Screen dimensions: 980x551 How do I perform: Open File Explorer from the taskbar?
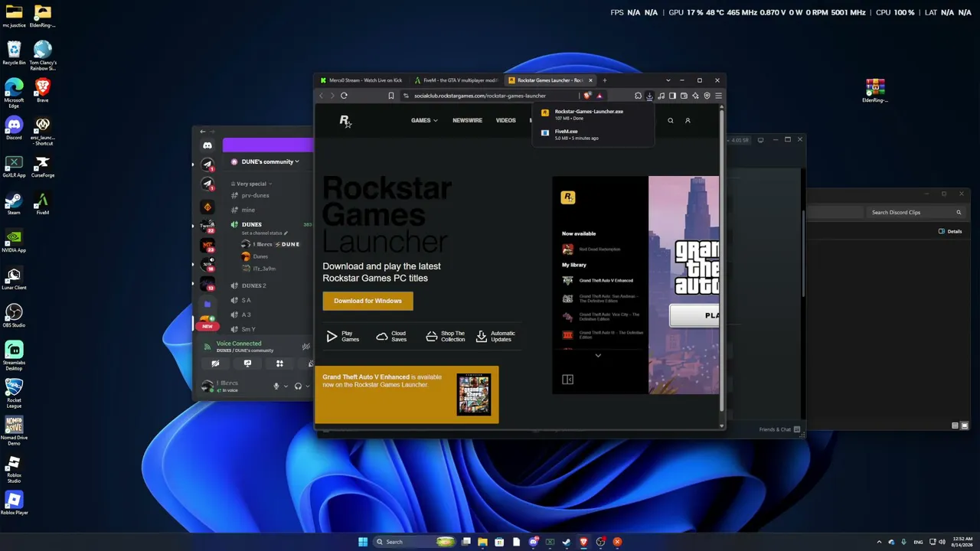pyautogui.click(x=482, y=542)
